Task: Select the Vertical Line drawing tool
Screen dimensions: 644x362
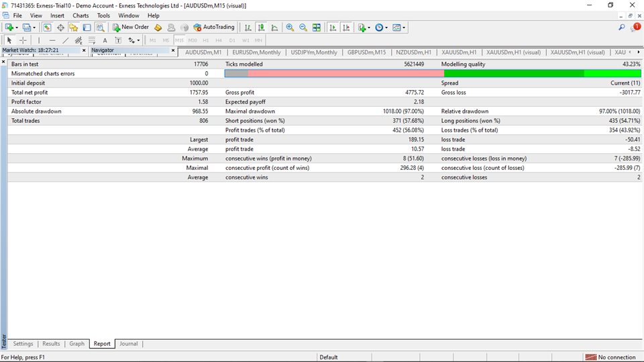Action: (x=39, y=40)
